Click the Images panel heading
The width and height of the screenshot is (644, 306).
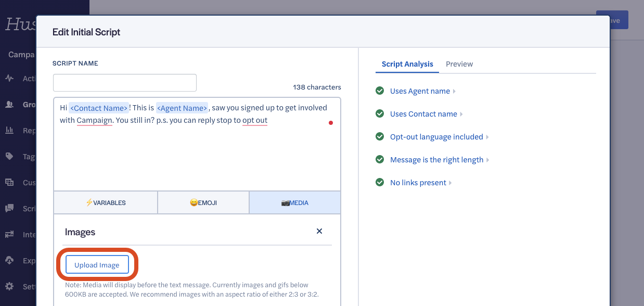pyautogui.click(x=80, y=232)
